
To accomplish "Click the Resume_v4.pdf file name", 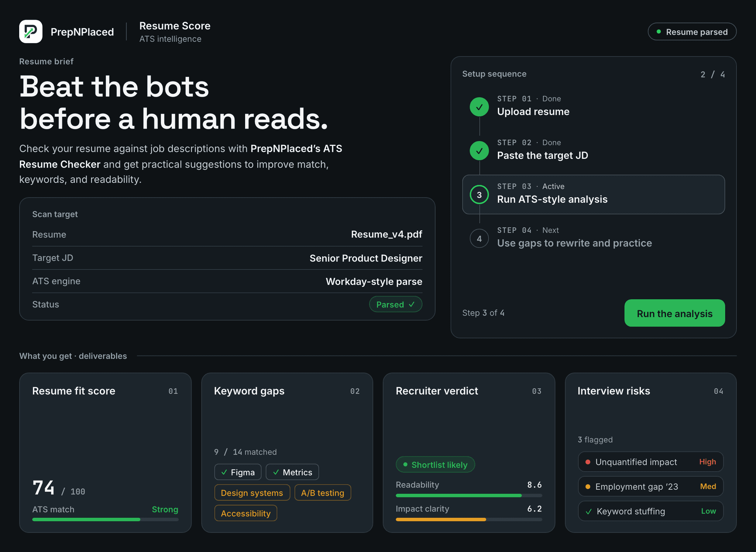I will click(x=386, y=234).
